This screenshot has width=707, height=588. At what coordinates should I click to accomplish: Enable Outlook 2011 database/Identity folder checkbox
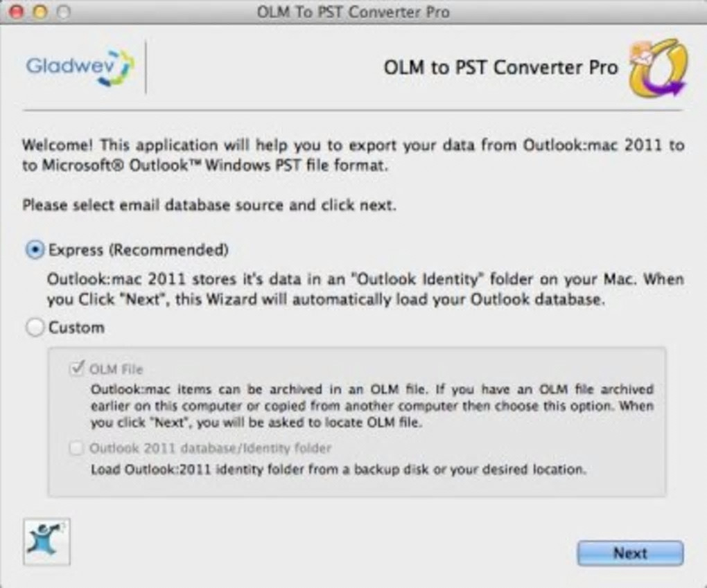(x=76, y=449)
